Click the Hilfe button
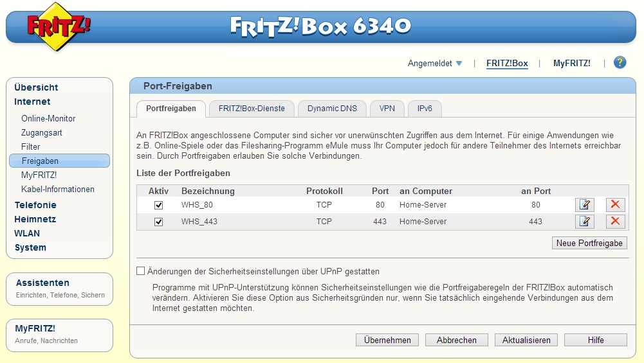Screen dimensions: 644x363 [x=596, y=340]
